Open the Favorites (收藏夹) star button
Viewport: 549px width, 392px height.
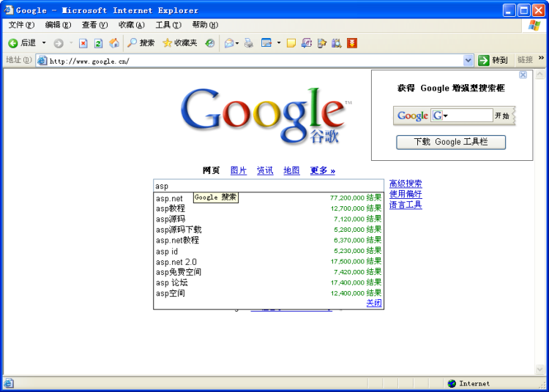[179, 43]
